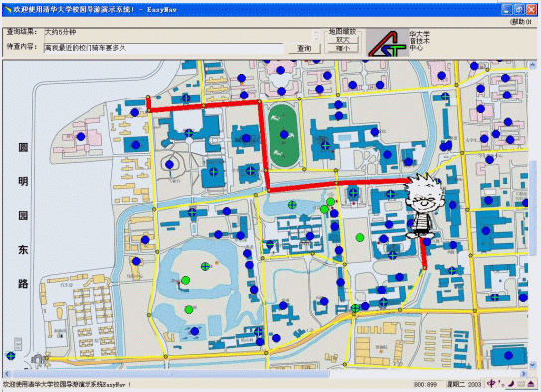Click the horizontal scrollbar right arrow
This screenshot has width=541, height=392.
(524, 374)
